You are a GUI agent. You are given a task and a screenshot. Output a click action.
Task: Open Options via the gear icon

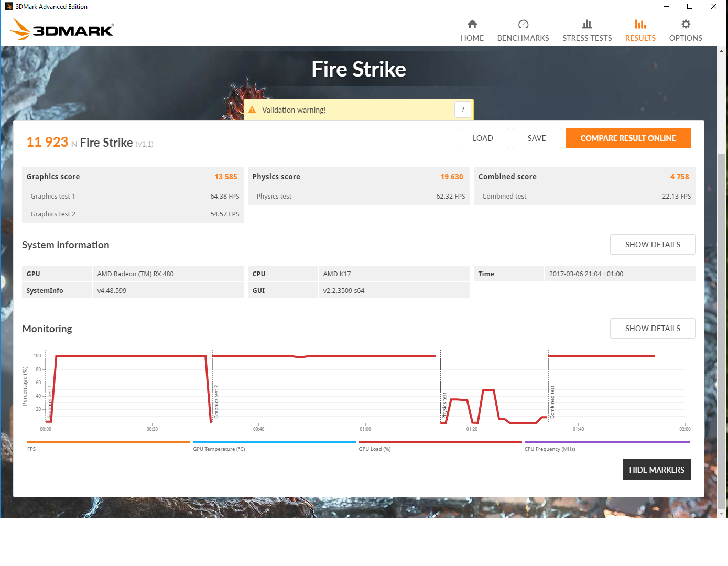pyautogui.click(x=686, y=24)
